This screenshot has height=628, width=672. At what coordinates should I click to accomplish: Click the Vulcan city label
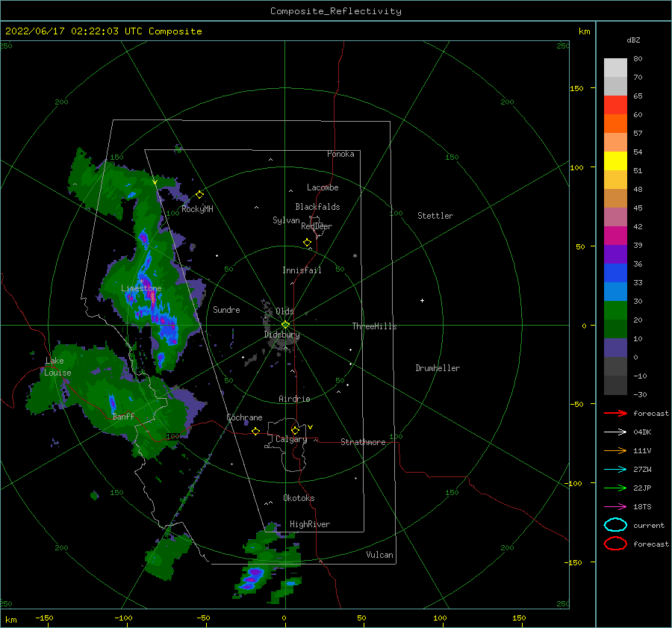point(379,555)
